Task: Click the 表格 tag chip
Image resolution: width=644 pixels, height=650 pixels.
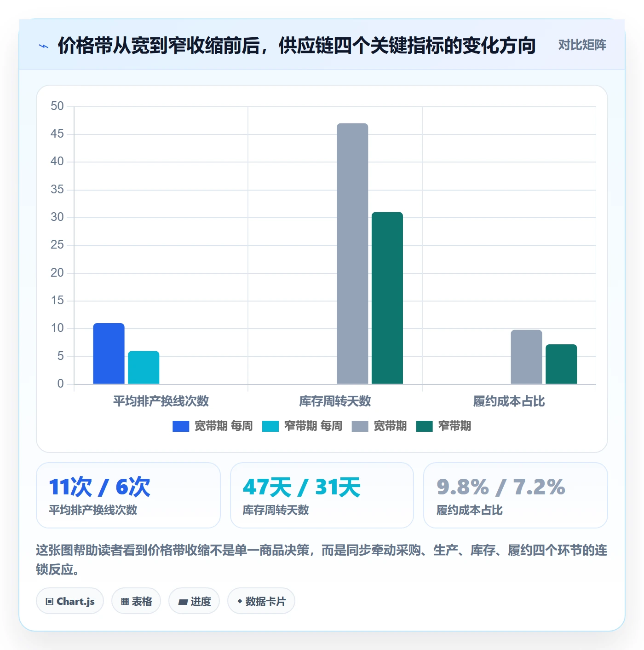Action: [x=136, y=601]
